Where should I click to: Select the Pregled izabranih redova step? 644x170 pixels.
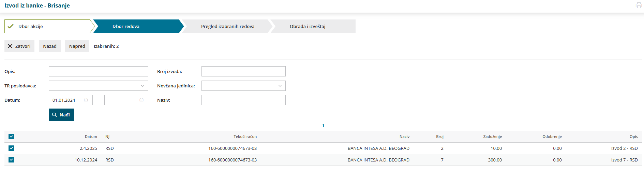point(227,26)
